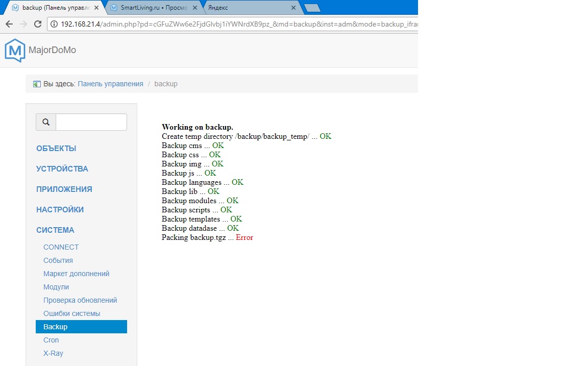This screenshot has width=588, height=366.
Task: Click the 'Backup datadase' log line
Action: coord(200,228)
